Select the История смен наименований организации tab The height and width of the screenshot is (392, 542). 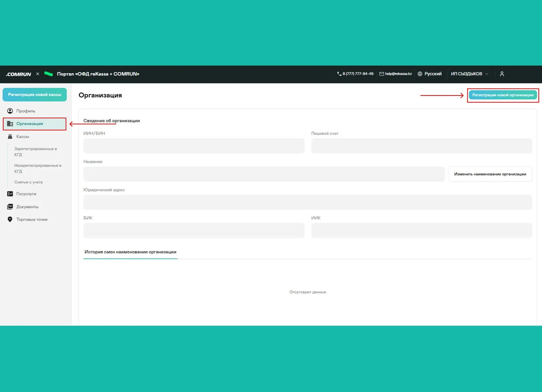click(130, 252)
